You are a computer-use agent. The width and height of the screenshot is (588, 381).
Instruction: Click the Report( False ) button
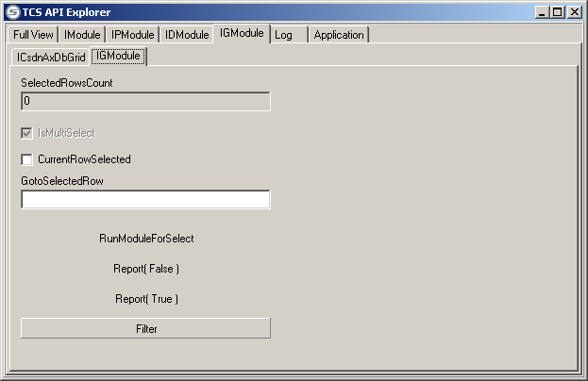[x=146, y=269]
